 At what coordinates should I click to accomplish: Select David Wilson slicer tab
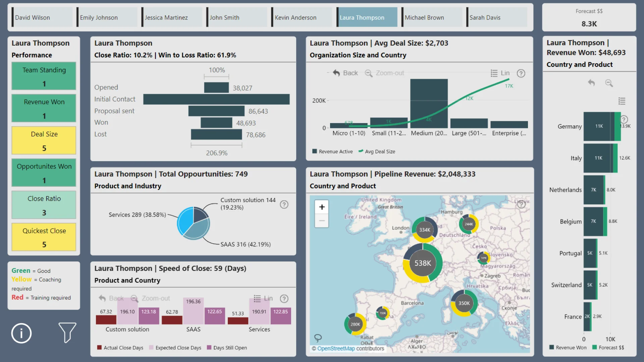click(42, 17)
